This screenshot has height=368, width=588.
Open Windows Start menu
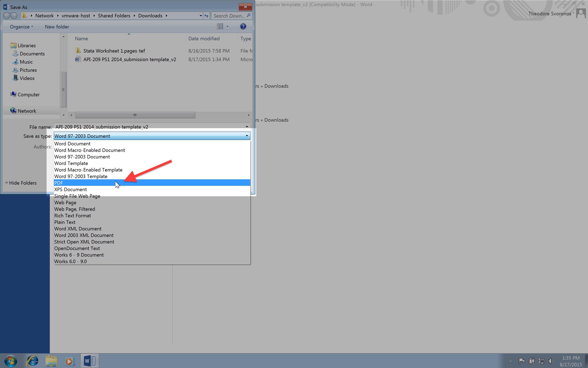pyautogui.click(x=11, y=361)
